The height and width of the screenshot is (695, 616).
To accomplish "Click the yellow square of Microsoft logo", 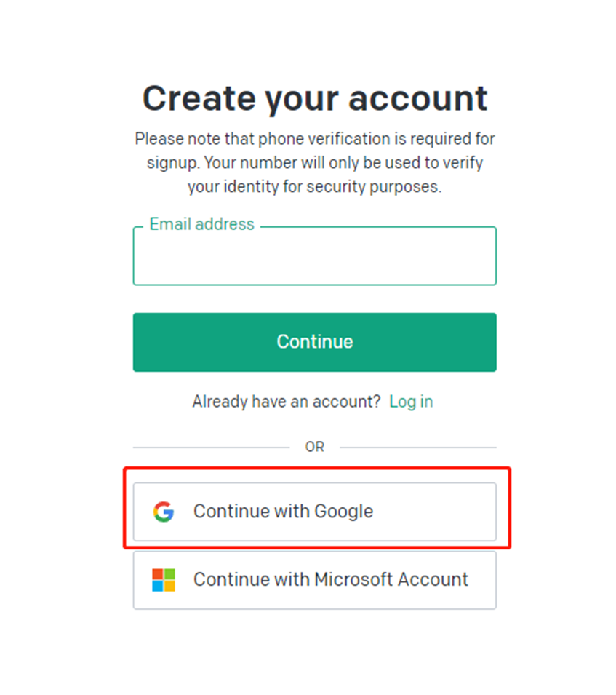I will pos(169,586).
